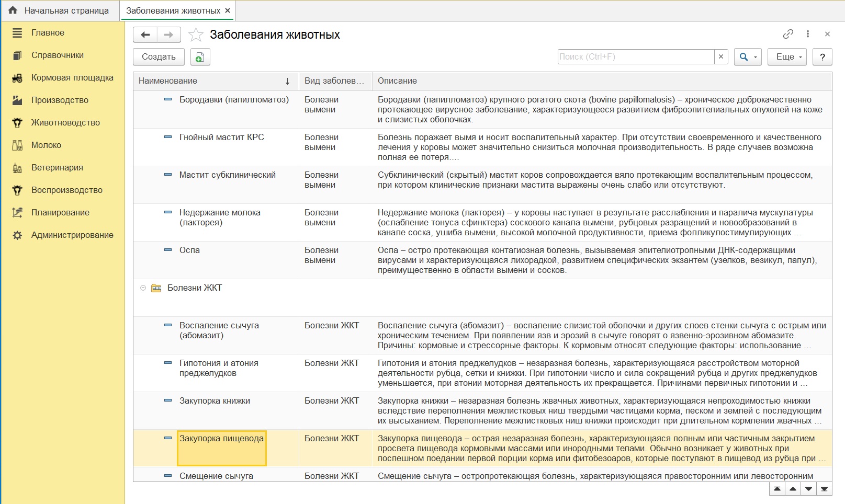Open Ветеринария section in sidebar

click(57, 167)
